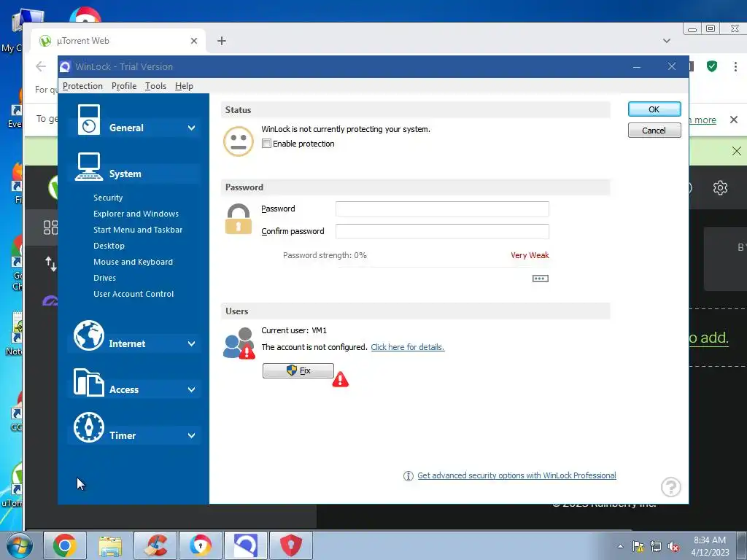
Task: Close the µTorrent Web tab
Action: coord(194,41)
